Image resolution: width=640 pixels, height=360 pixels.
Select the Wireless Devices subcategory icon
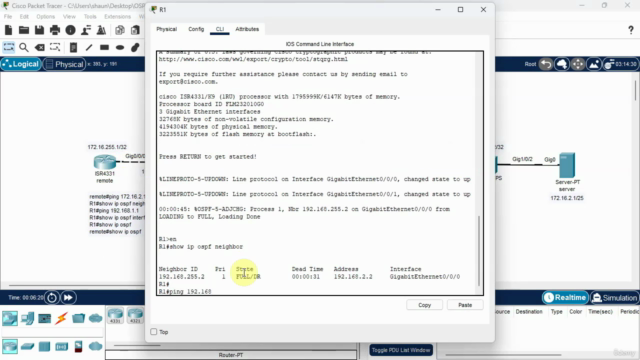point(61,347)
